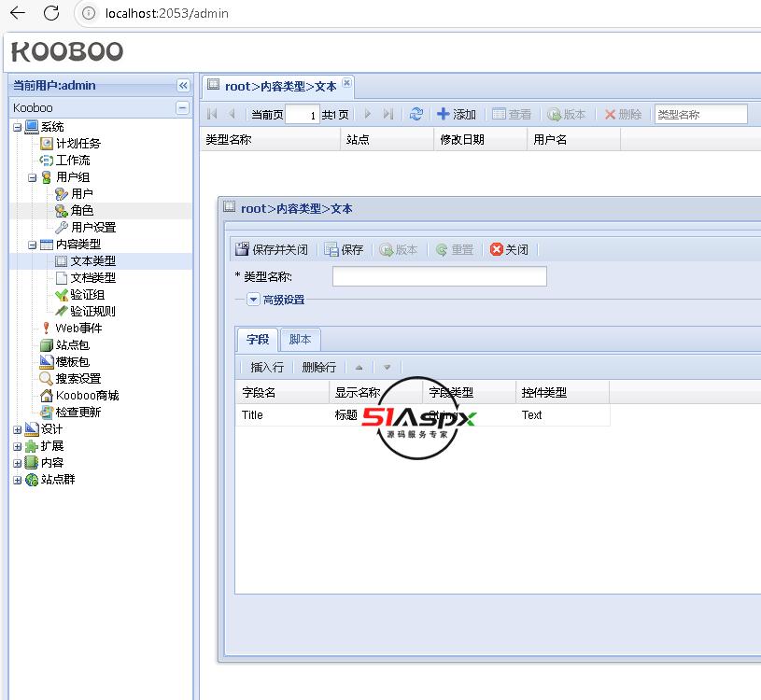Go to next page in grid pager
Viewport: 761px width, 700px height.
(367, 114)
